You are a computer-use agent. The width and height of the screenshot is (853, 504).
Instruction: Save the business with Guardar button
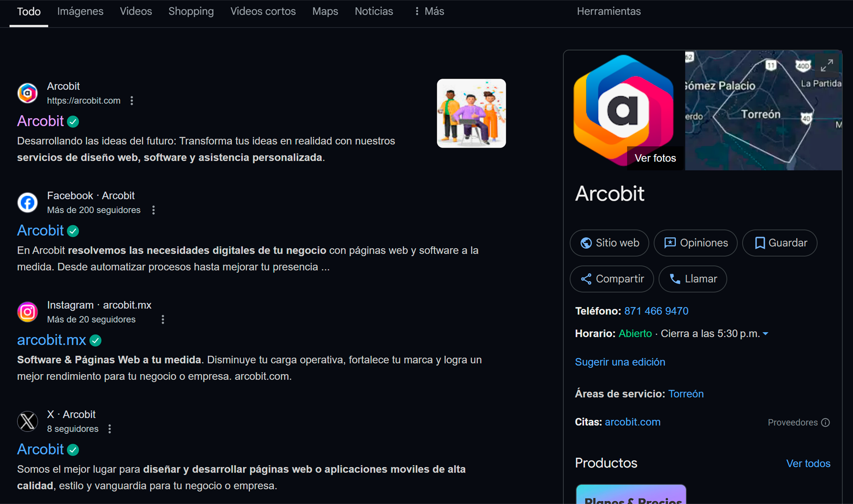coord(779,243)
